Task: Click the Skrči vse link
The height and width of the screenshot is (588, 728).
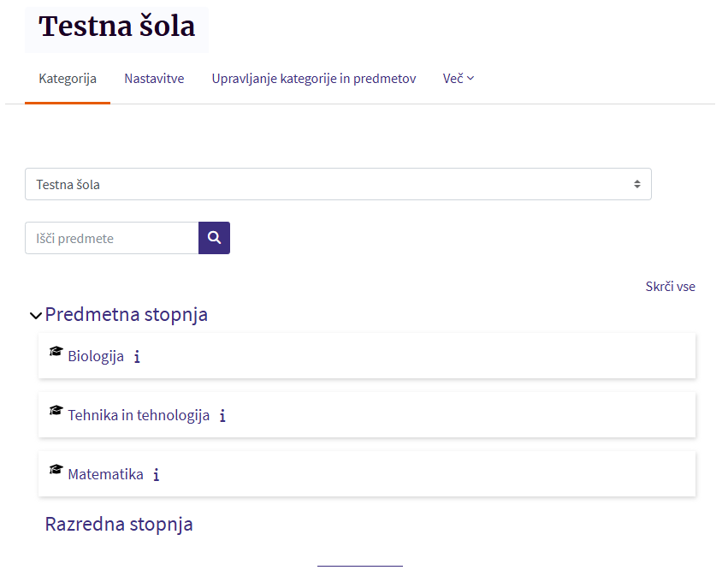Action: pyautogui.click(x=670, y=287)
